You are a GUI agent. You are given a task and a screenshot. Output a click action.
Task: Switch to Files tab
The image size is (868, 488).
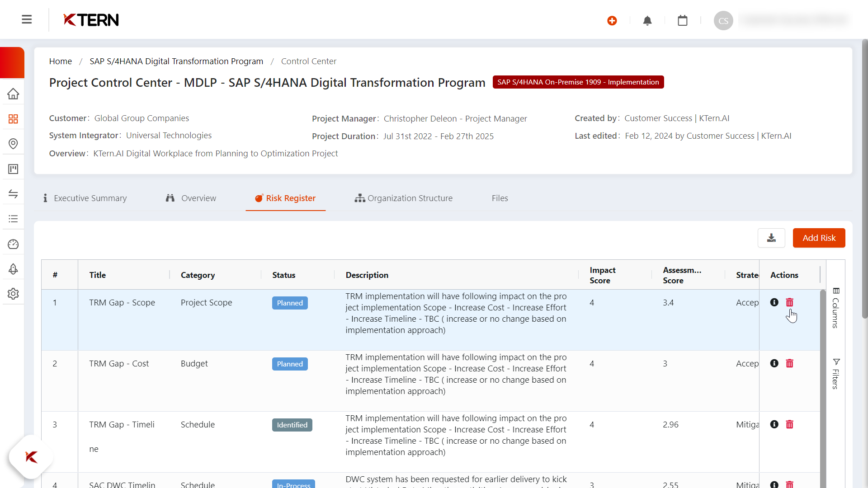pos(500,198)
